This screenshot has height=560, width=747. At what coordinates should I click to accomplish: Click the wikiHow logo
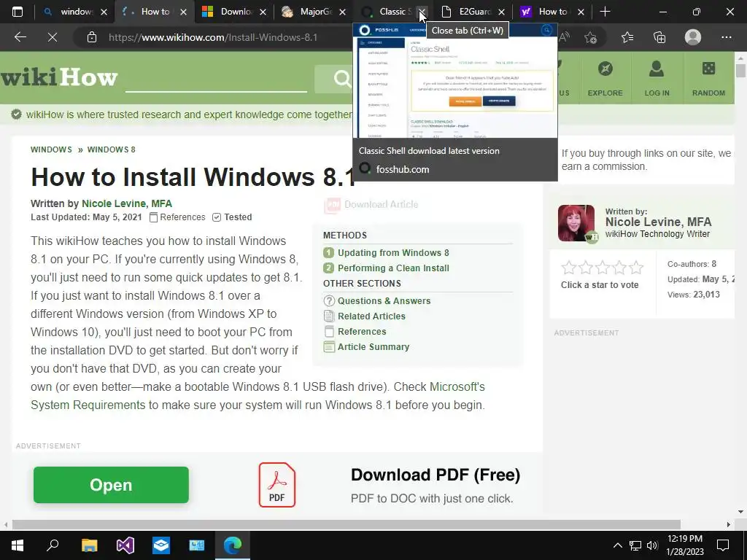pos(58,77)
